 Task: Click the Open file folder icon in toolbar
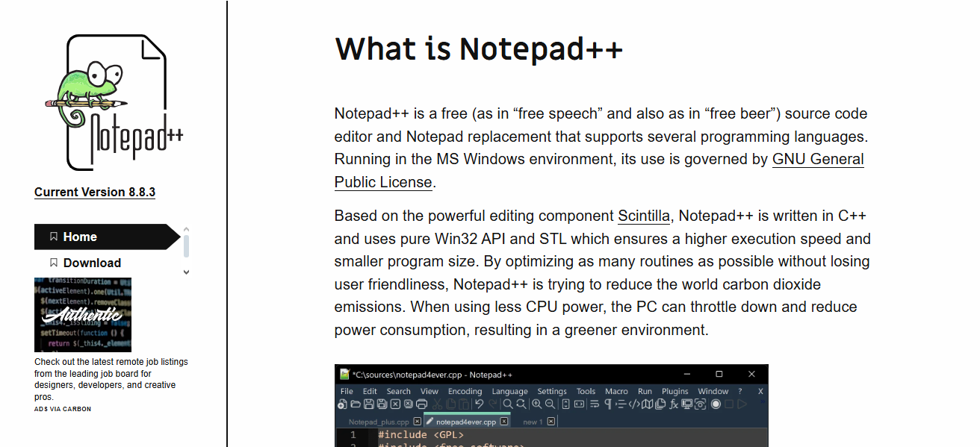356,404
